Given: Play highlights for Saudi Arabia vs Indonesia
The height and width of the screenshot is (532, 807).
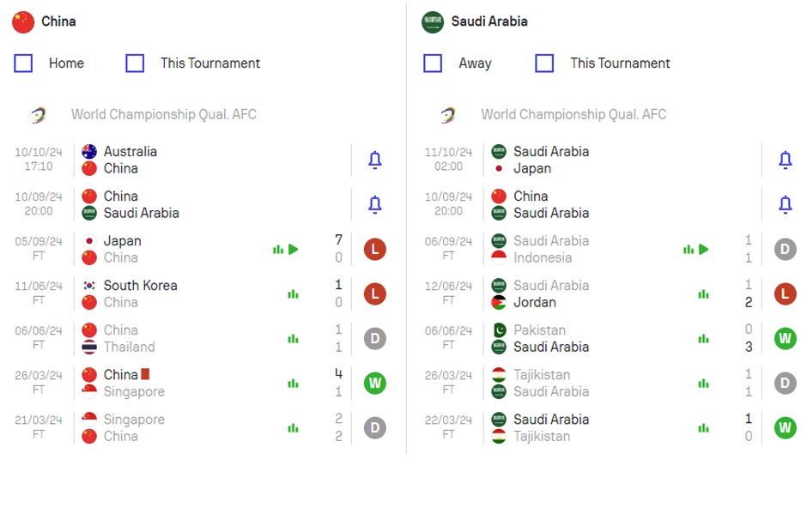Looking at the screenshot, I should pyautogui.click(x=704, y=250).
